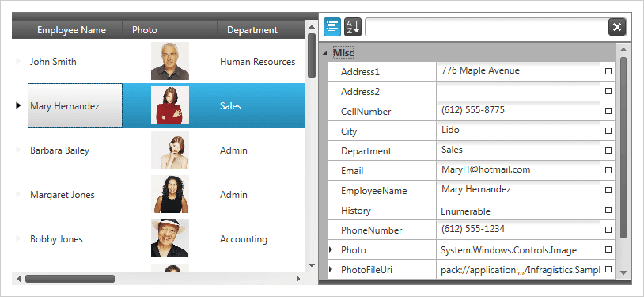This screenshot has width=644, height=297.
Task: Select the pack://application PhotoFileUri value
Action: [521, 270]
